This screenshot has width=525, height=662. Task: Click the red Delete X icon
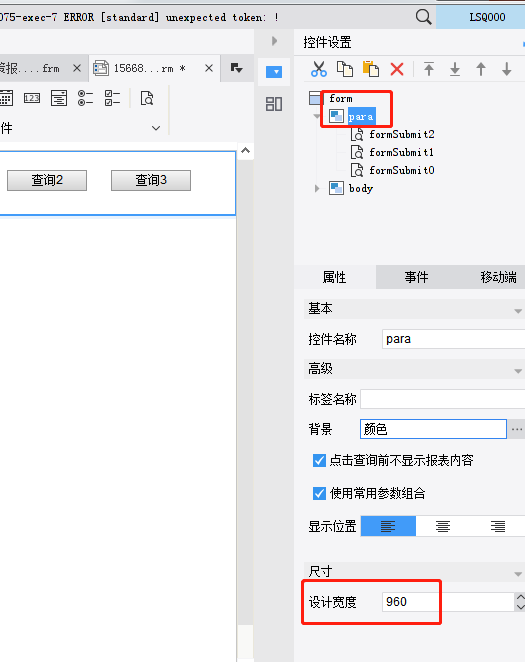coord(397,69)
